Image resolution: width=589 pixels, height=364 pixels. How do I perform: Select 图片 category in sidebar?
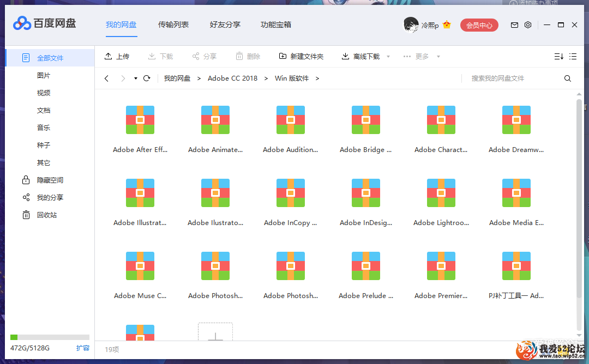44,75
